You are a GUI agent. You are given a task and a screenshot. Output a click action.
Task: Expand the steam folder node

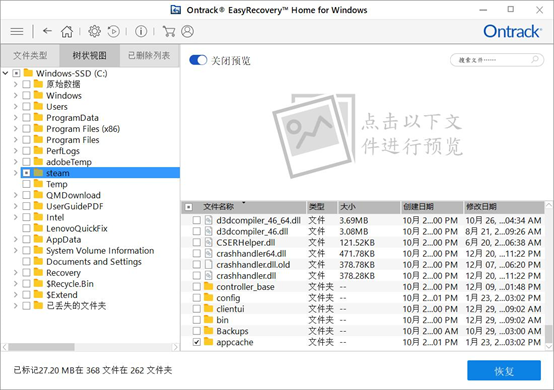pos(15,173)
